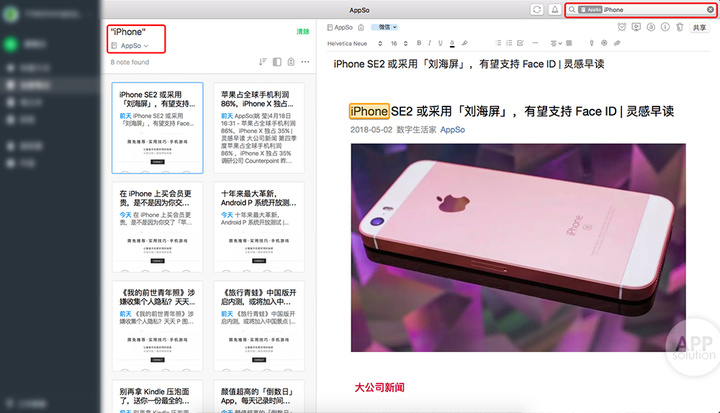Open the 旅行青蛙 note card
Screen dimensions: 720x413
coord(259,326)
